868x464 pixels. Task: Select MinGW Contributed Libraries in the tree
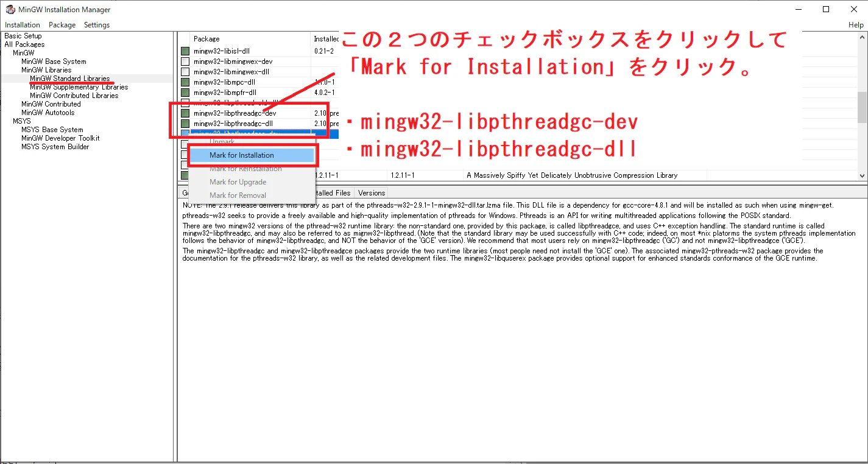point(74,96)
